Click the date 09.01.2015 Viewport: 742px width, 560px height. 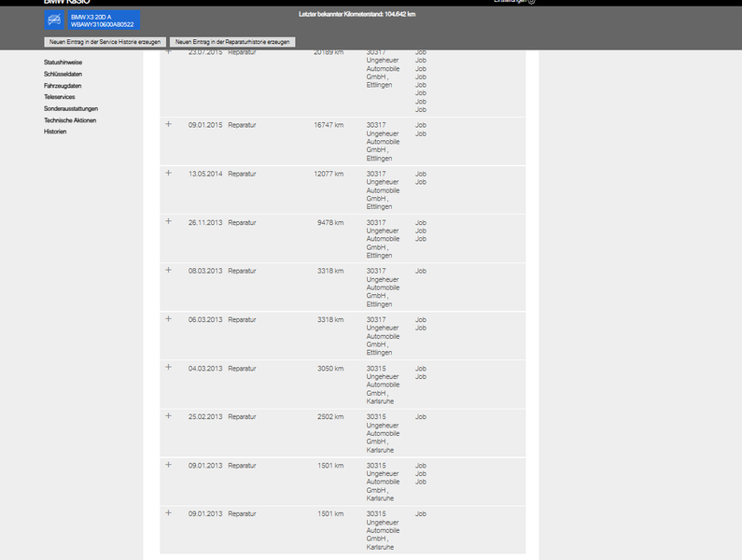point(205,125)
